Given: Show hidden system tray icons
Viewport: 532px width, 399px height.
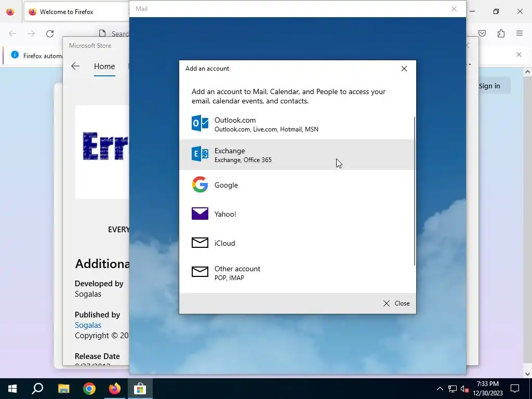Looking at the screenshot, I should coord(440,389).
